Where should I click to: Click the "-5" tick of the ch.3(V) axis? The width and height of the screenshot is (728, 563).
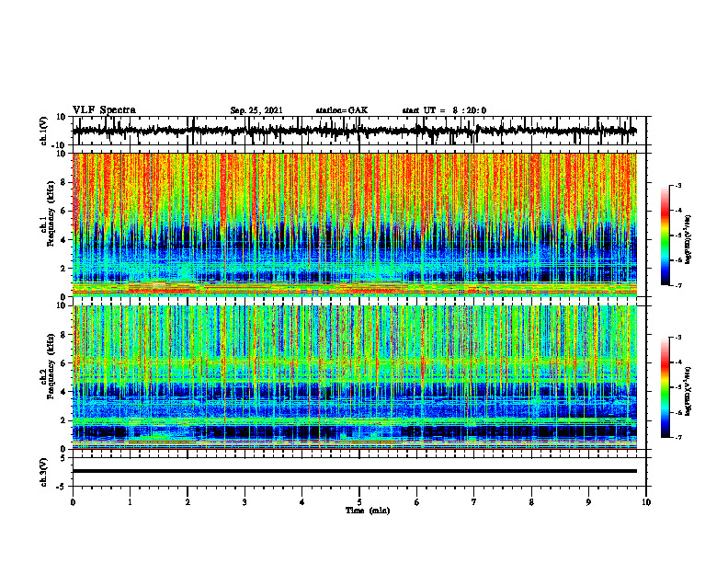click(x=62, y=487)
